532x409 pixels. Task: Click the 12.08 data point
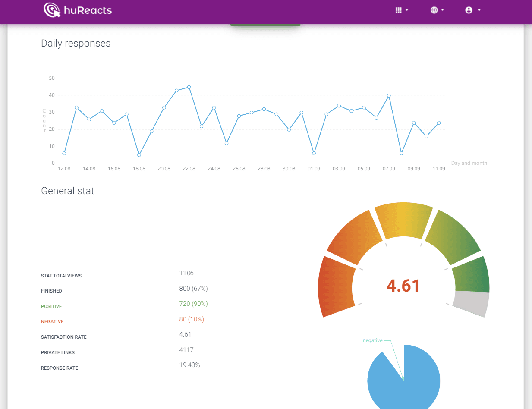tap(64, 153)
